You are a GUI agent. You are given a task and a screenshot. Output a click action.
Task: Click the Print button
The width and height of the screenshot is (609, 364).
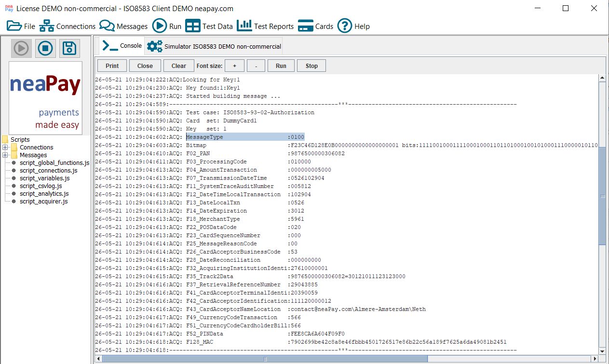click(112, 66)
